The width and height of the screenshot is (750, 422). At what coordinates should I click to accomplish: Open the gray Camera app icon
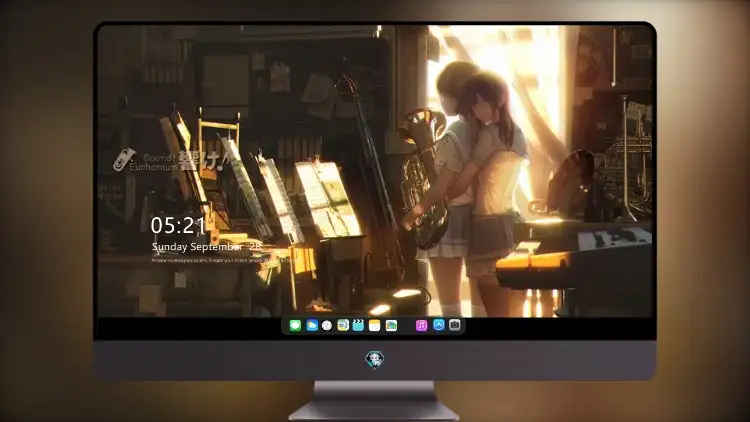(x=455, y=325)
